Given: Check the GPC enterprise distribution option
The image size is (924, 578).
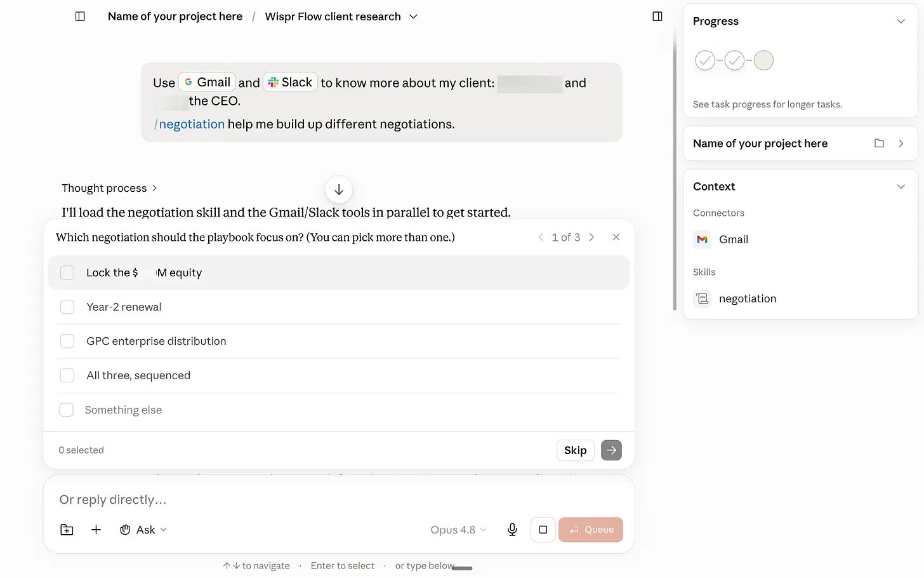Looking at the screenshot, I should pos(67,341).
